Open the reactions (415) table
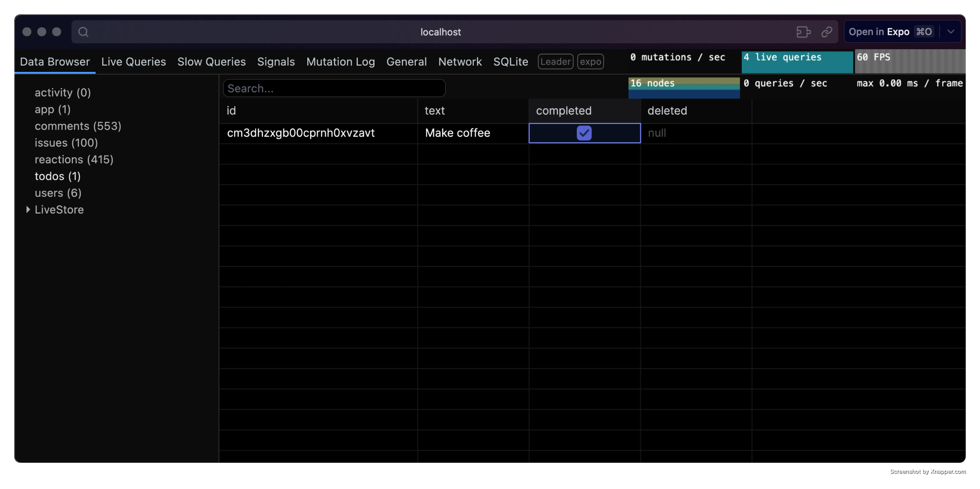The image size is (980, 489). tap(74, 160)
